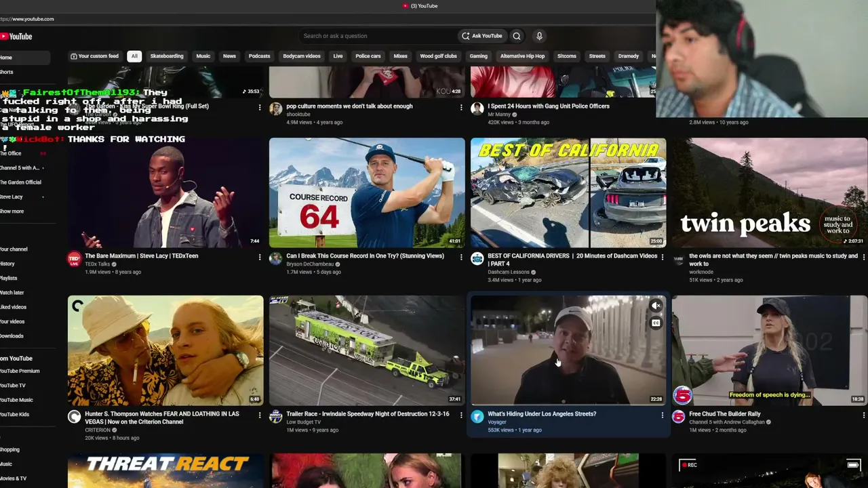Viewport: 868px width, 488px height.
Task: Toggle captions on the Los Angeles Streets preview
Action: tap(656, 323)
